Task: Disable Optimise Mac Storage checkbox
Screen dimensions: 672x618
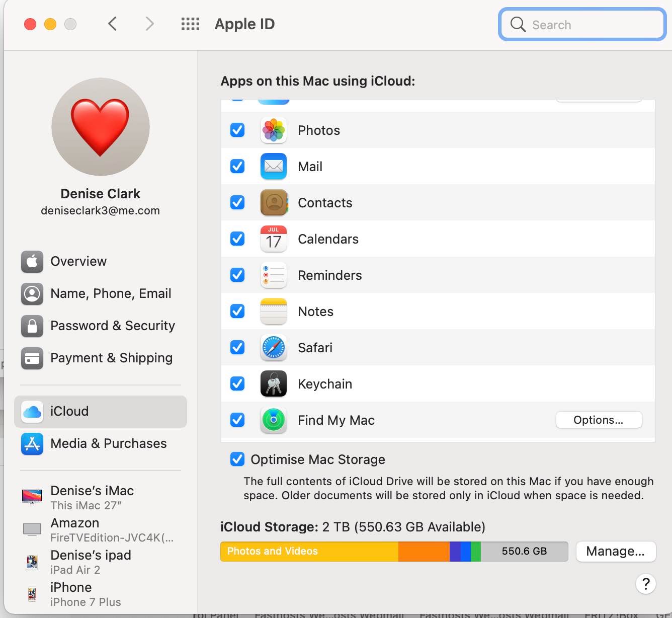Action: pyautogui.click(x=237, y=459)
